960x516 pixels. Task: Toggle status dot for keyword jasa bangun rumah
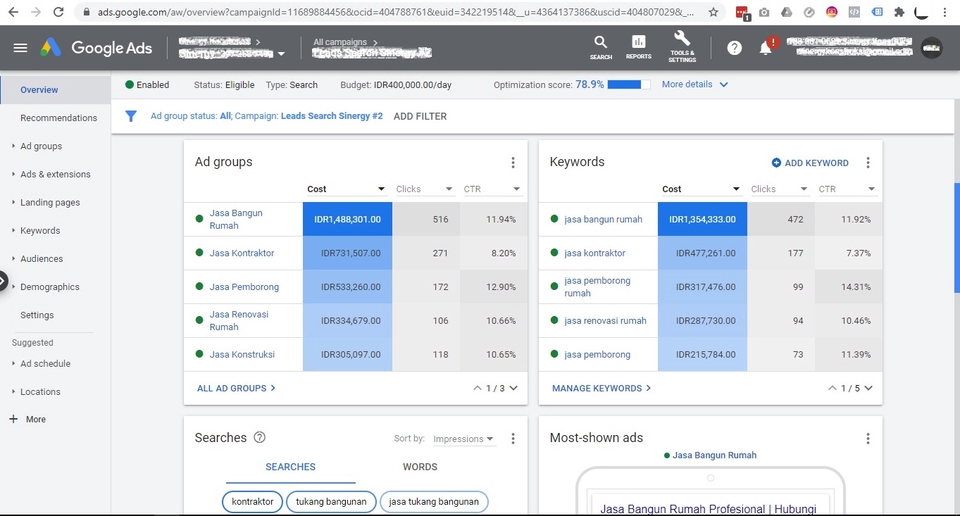tap(554, 219)
